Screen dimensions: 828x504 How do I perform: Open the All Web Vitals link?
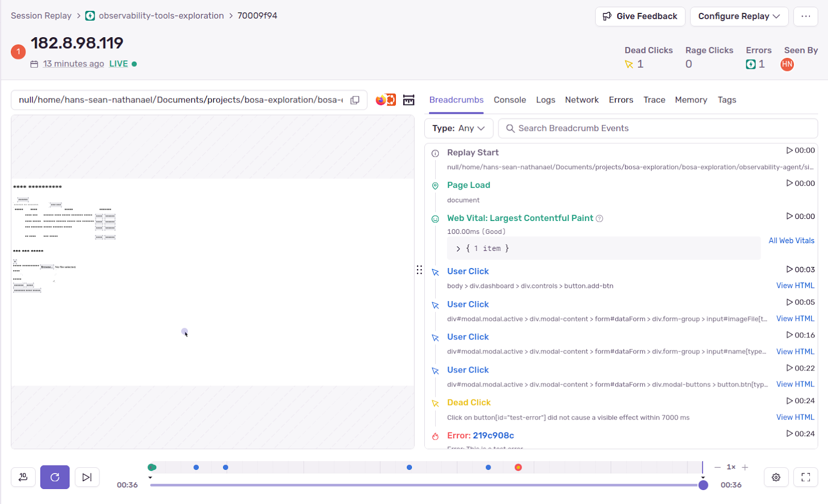791,241
